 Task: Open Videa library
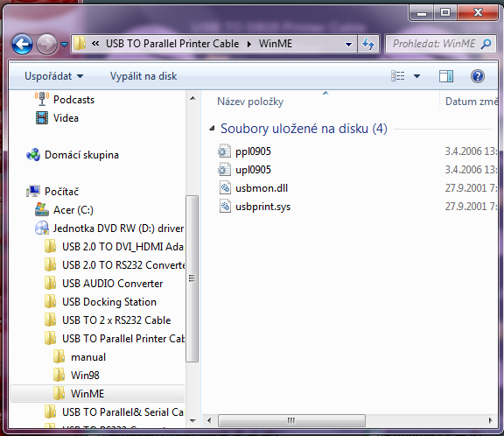66,118
